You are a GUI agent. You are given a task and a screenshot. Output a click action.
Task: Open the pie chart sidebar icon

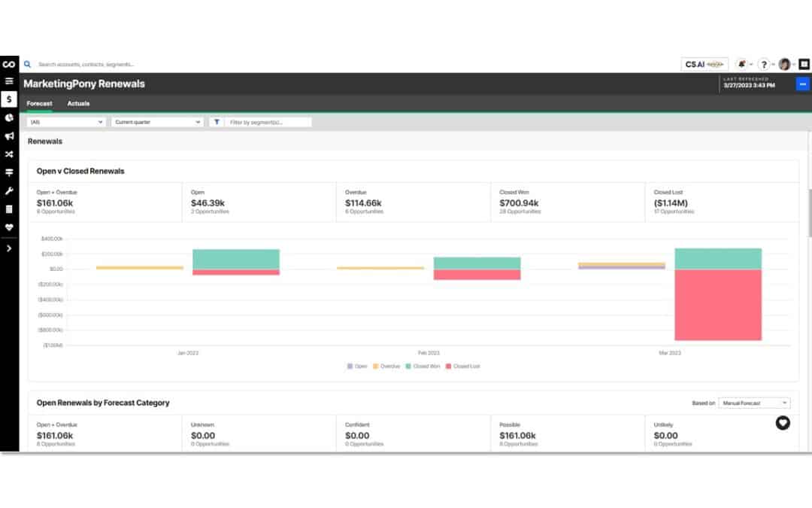(9, 118)
